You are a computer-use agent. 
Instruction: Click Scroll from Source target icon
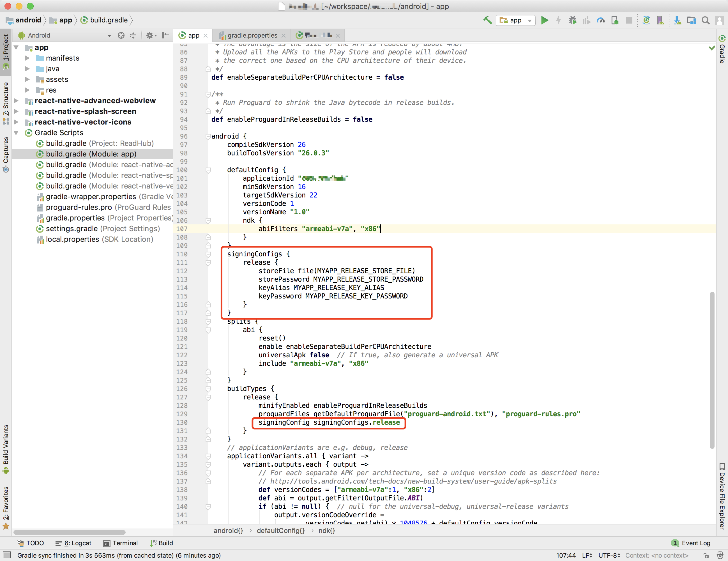point(121,35)
